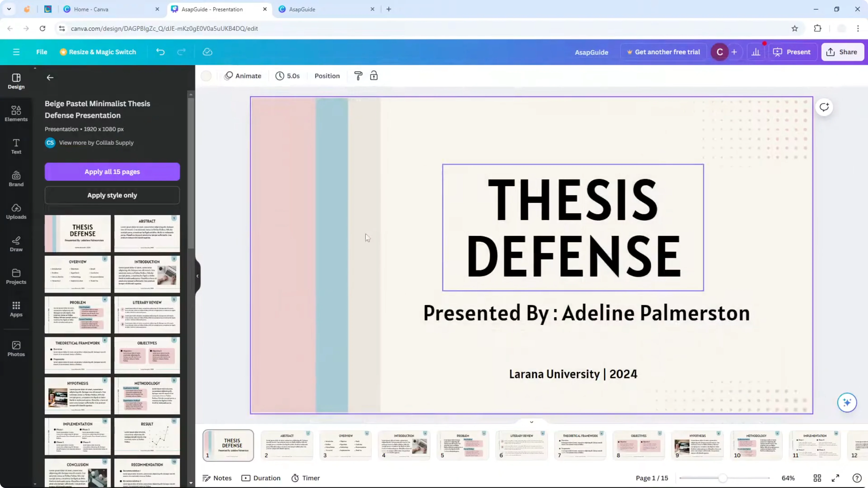
Task: Open the background color swatch
Action: [x=206, y=76]
